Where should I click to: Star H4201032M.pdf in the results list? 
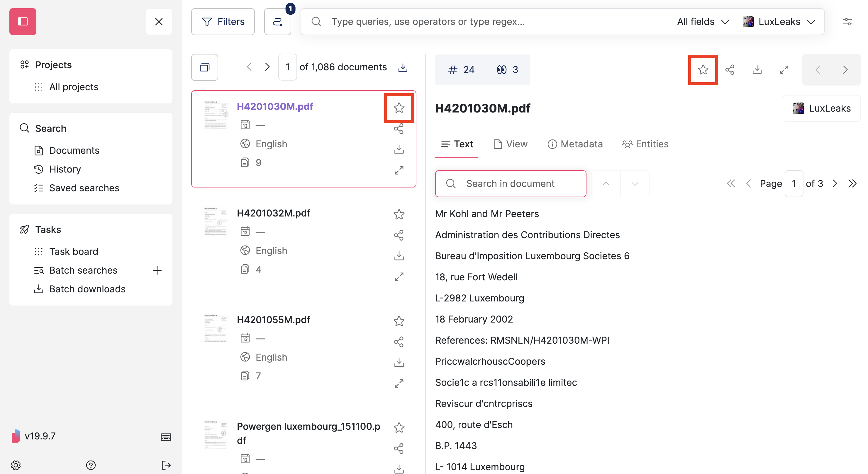pyautogui.click(x=399, y=214)
